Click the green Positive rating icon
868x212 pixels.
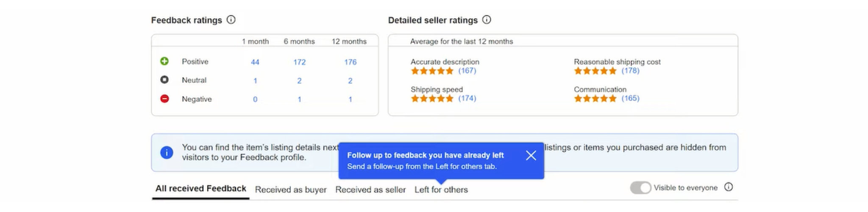(164, 61)
